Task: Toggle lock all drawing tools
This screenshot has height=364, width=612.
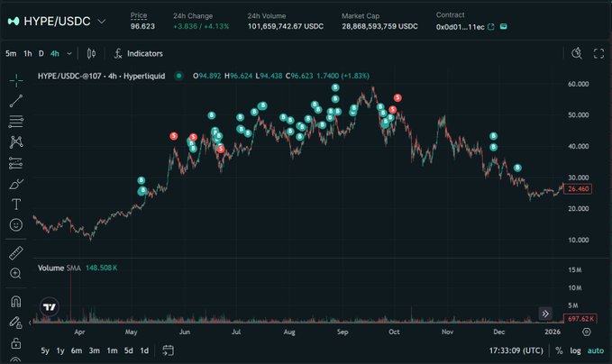Action: [x=16, y=343]
